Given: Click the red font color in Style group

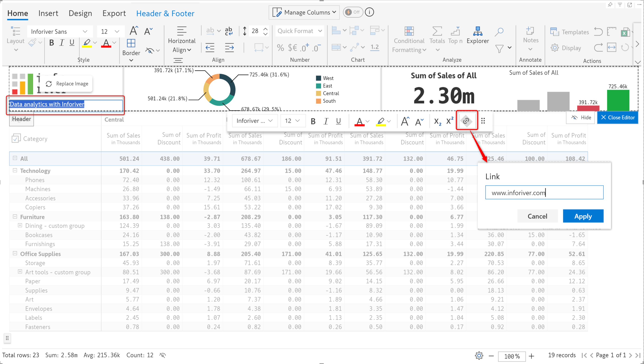Looking at the screenshot, I should pyautogui.click(x=106, y=43).
